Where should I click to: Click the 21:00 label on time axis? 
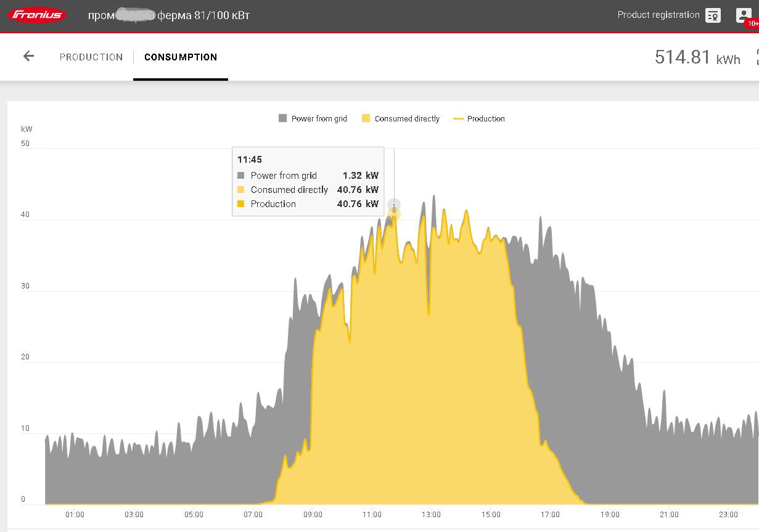click(x=669, y=515)
